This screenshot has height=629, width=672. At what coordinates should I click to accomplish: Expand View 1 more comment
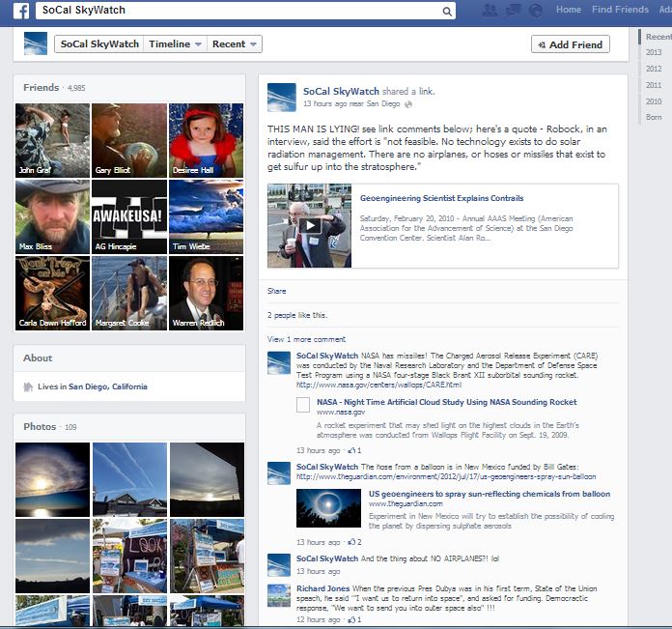pyautogui.click(x=306, y=339)
